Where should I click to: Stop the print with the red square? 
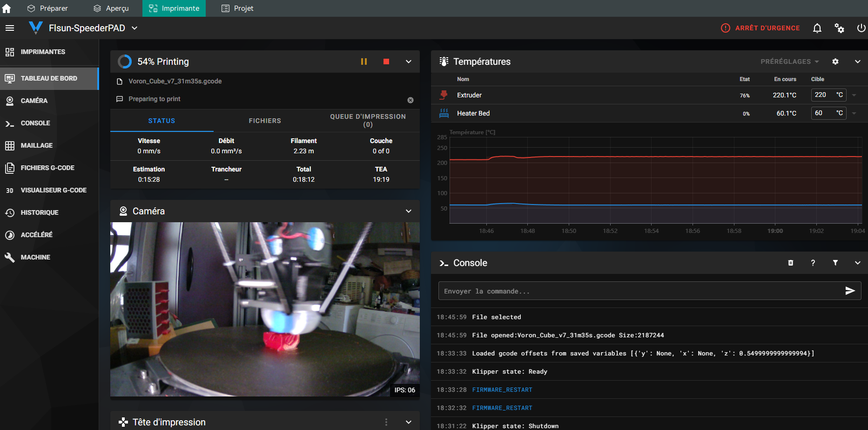(386, 61)
